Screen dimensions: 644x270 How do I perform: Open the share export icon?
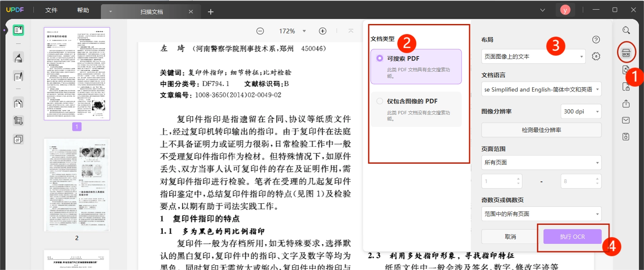point(626,103)
